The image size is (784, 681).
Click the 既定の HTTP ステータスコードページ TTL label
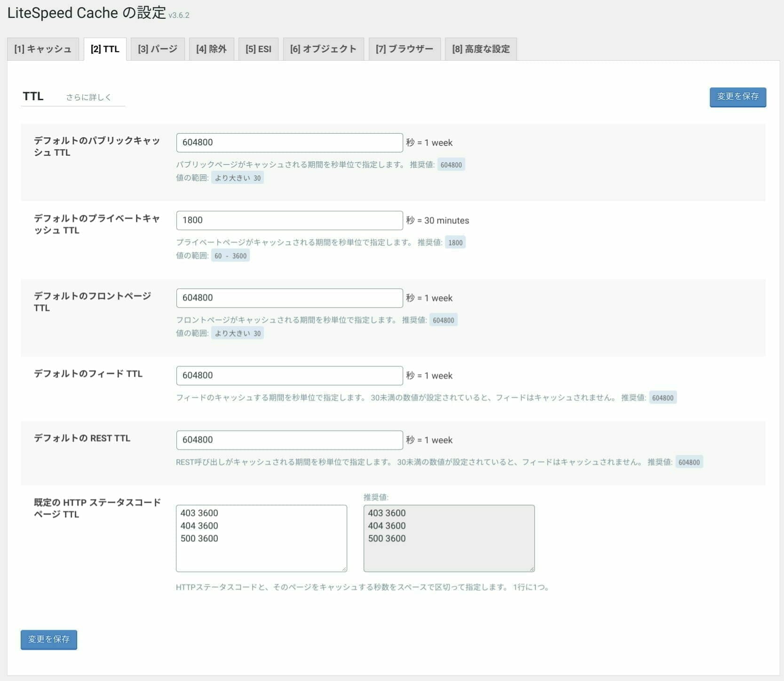[x=97, y=508]
